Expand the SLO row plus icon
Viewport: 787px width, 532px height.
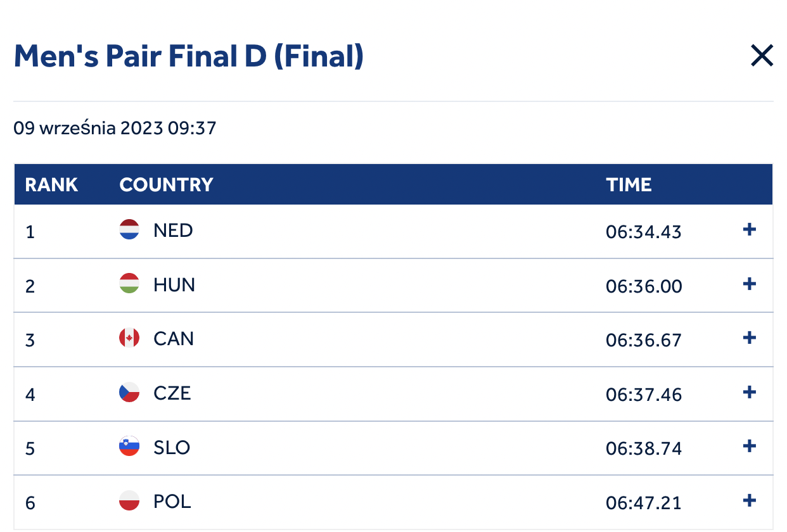[x=749, y=446]
